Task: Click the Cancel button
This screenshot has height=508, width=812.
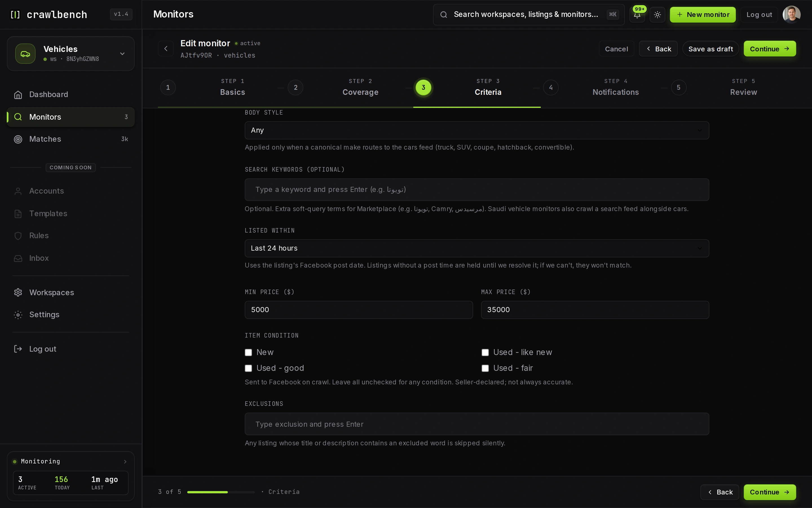Action: [616, 49]
